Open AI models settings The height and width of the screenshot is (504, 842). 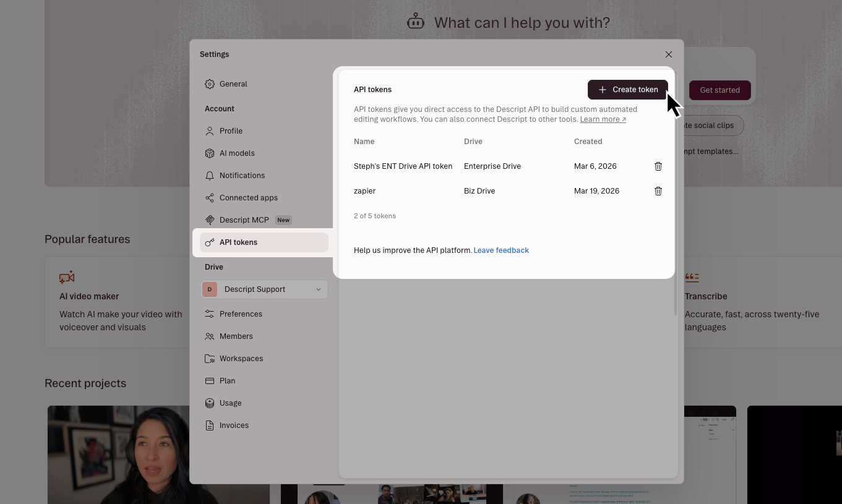pos(264,153)
